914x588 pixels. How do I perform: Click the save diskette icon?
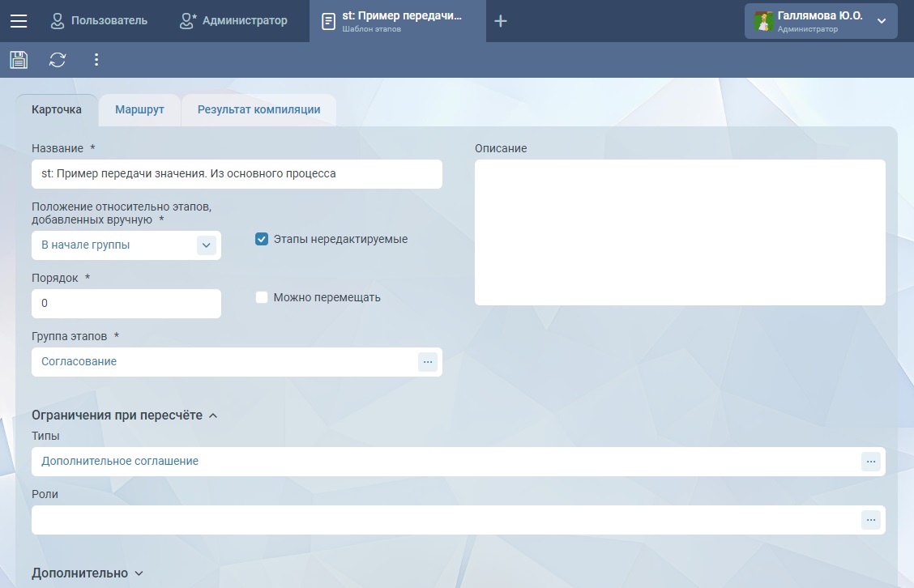[19, 59]
